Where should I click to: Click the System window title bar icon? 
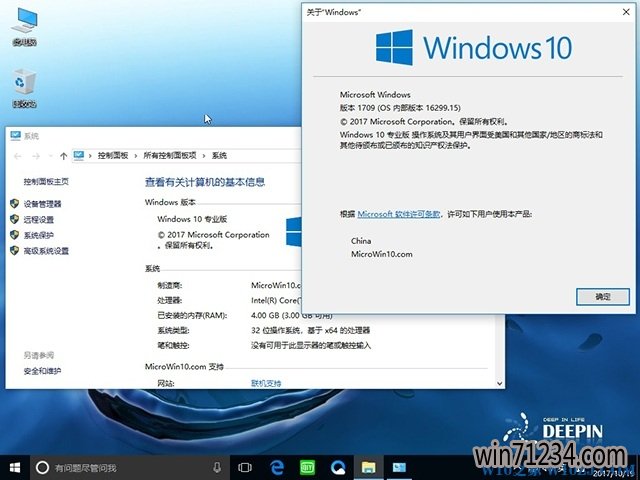pyautogui.click(x=16, y=135)
